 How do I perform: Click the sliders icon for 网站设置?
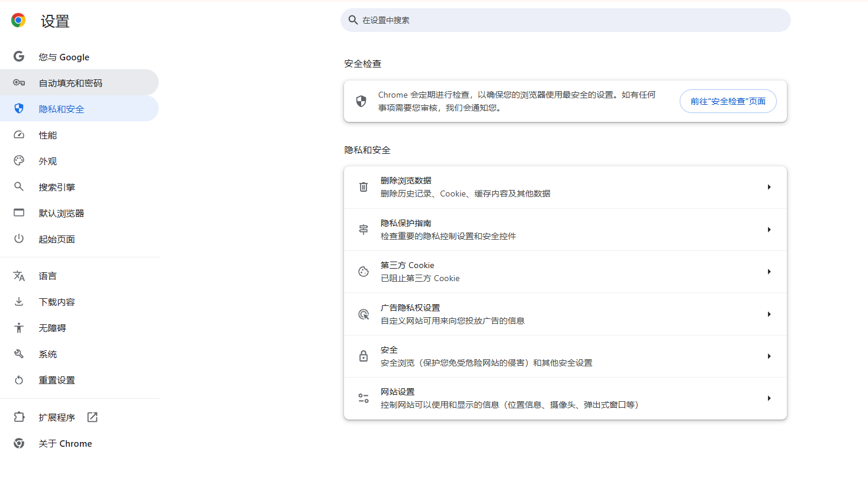pyautogui.click(x=364, y=398)
